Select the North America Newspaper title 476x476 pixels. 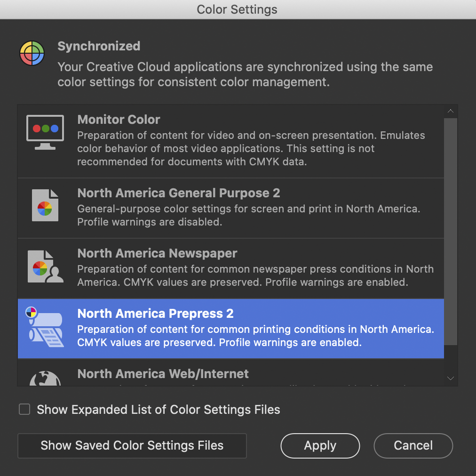pos(157,253)
